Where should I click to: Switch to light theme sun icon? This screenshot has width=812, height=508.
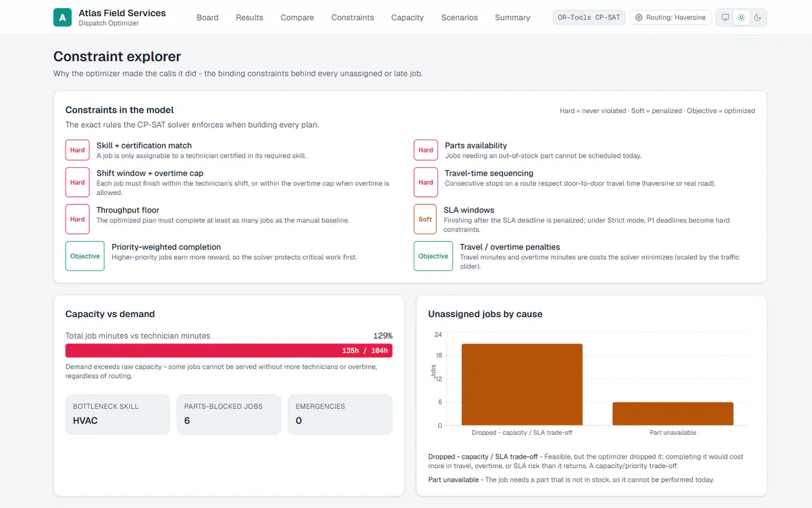coord(742,18)
